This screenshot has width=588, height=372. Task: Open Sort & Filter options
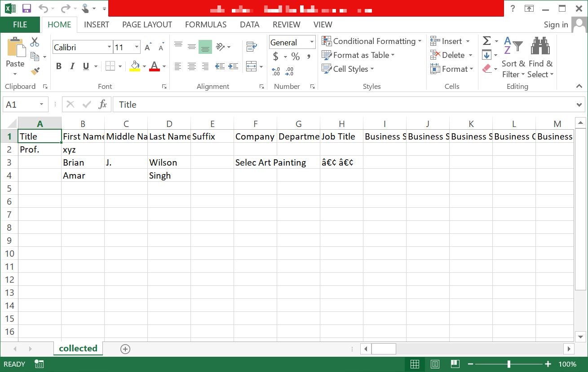[x=512, y=57]
